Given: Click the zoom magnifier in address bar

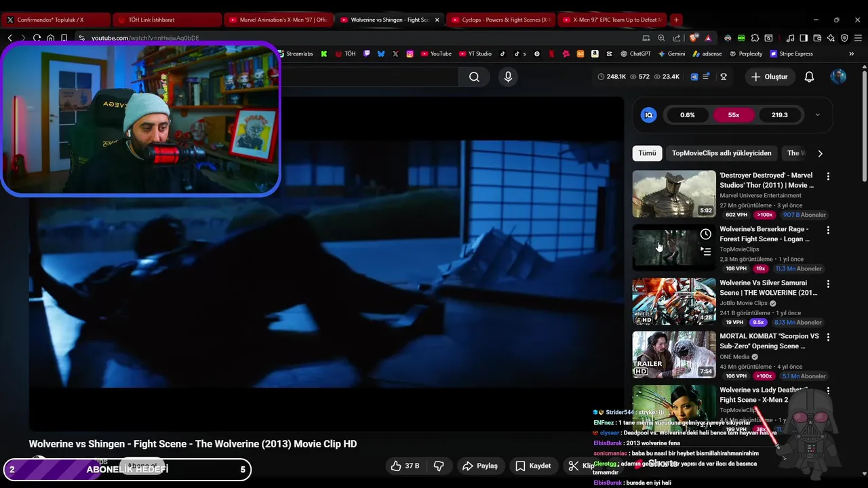Looking at the screenshot, I should click(x=661, y=38).
